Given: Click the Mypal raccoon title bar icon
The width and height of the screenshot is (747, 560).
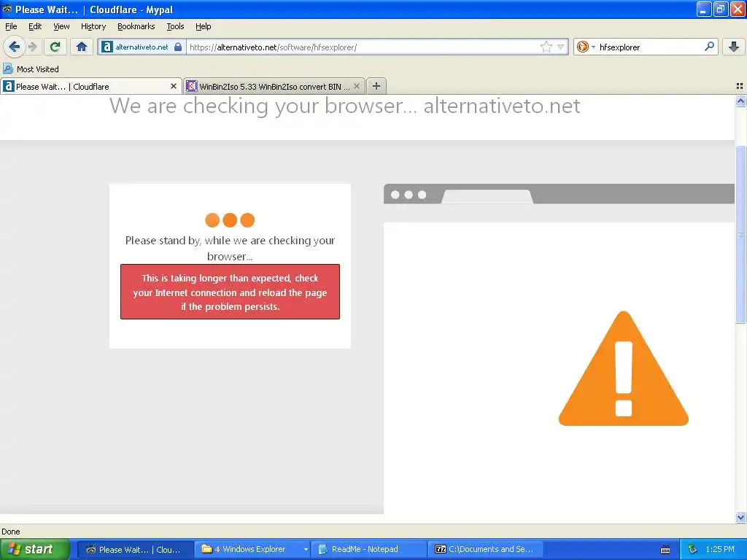Looking at the screenshot, I should pos(7,9).
